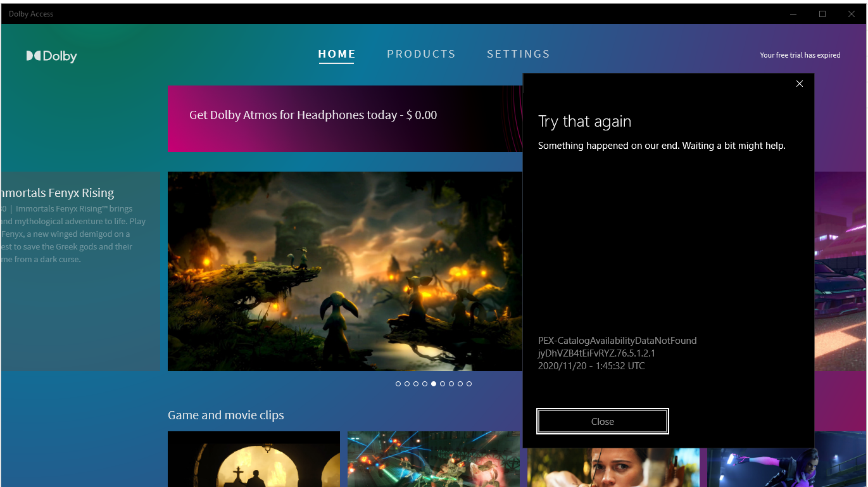Viewport: 868px width, 487px height.
Task: Maximize the Dolby Access window
Action: 822,14
